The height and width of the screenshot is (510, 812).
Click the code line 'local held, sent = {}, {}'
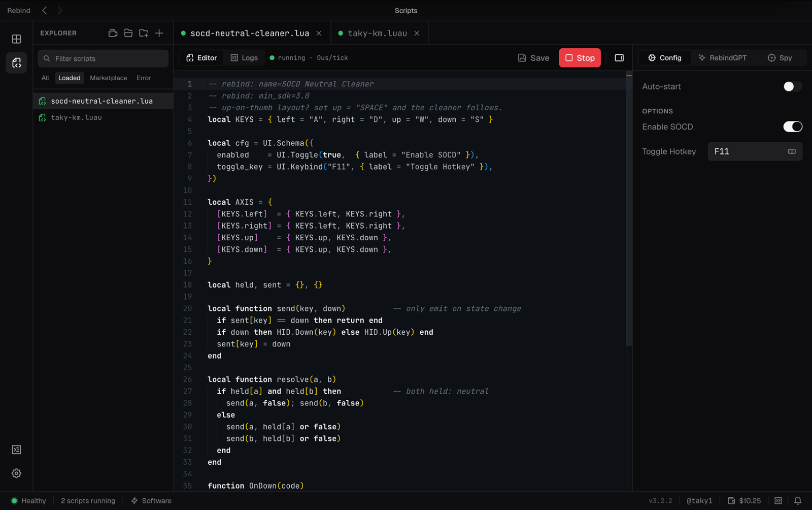(x=265, y=285)
